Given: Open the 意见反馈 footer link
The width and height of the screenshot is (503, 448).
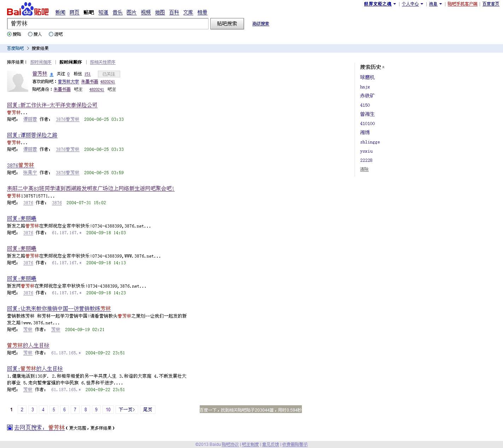Looking at the screenshot, I should coord(270,444).
